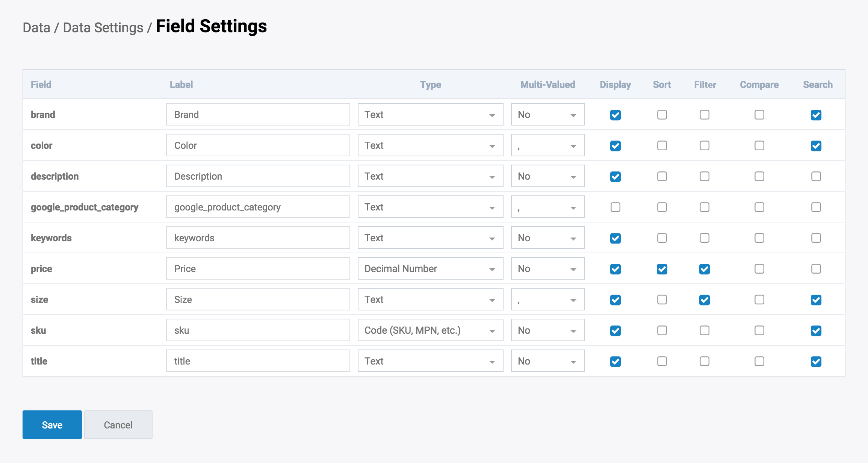Open Multi-Valued dropdown for color
This screenshot has height=463, width=868.
547,145
